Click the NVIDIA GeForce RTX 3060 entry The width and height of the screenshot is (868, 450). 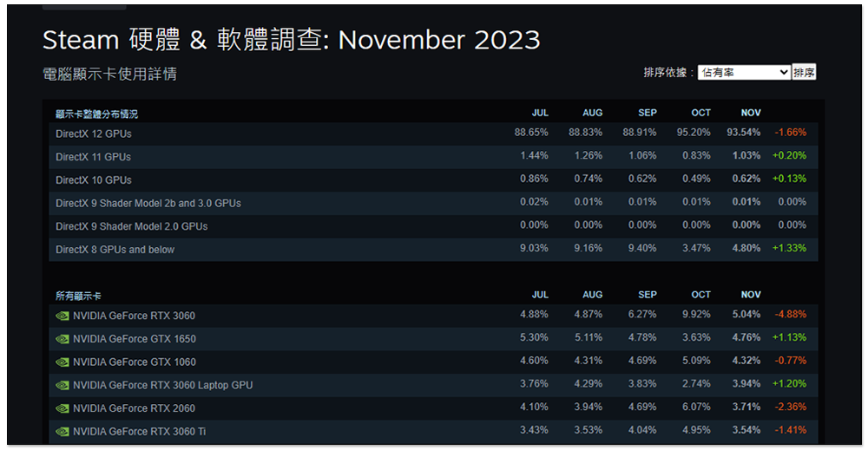click(134, 316)
